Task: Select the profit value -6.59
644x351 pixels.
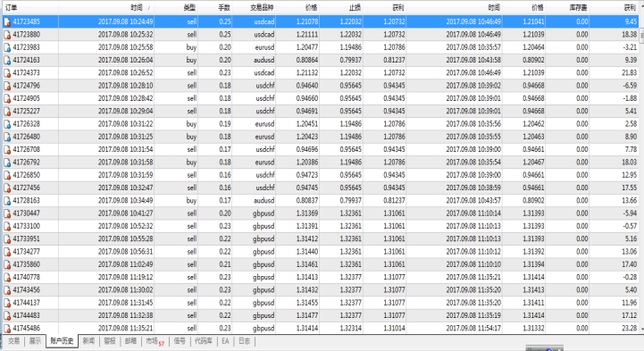Action: pos(630,86)
